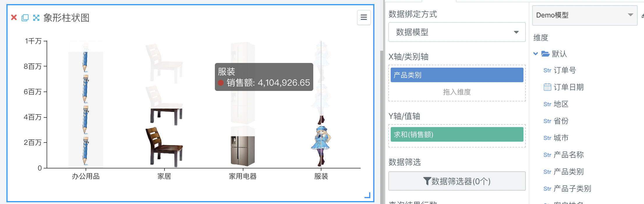Click the resize handle at the chart corner
This screenshot has width=644, height=204.
pos(368,195)
